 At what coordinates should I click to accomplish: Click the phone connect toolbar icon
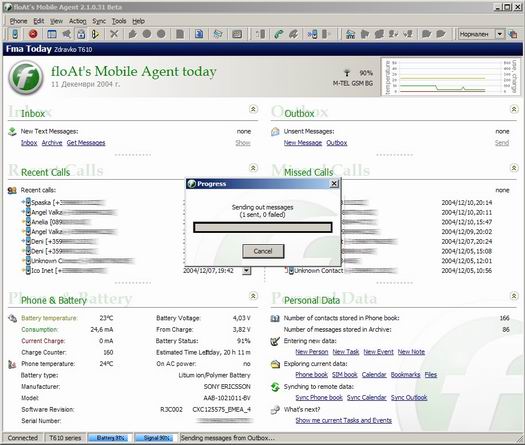pos(15,34)
